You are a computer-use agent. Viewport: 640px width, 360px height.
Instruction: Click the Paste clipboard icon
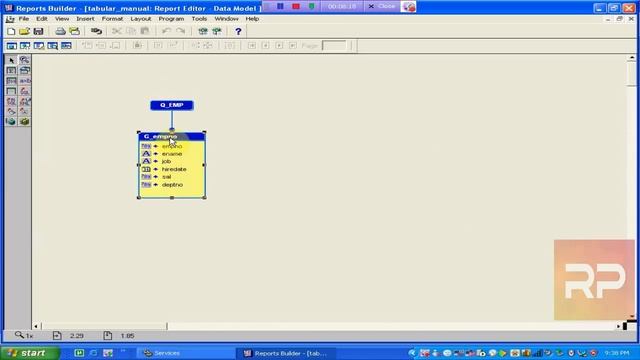[144, 31]
